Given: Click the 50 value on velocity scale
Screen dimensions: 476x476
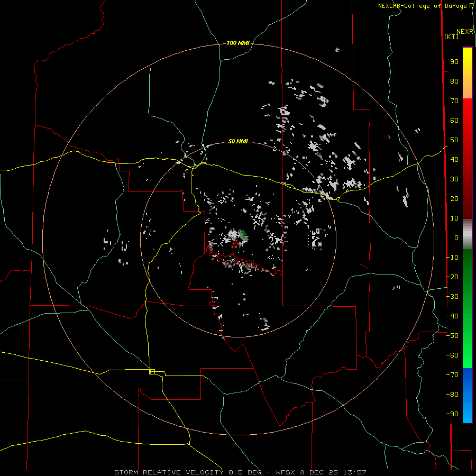Looking at the screenshot, I should 454,140.
